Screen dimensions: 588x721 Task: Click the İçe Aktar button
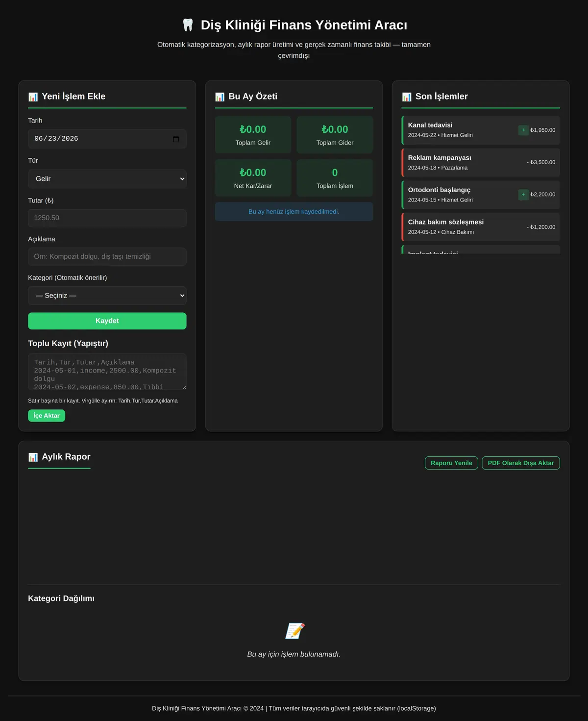click(x=47, y=416)
